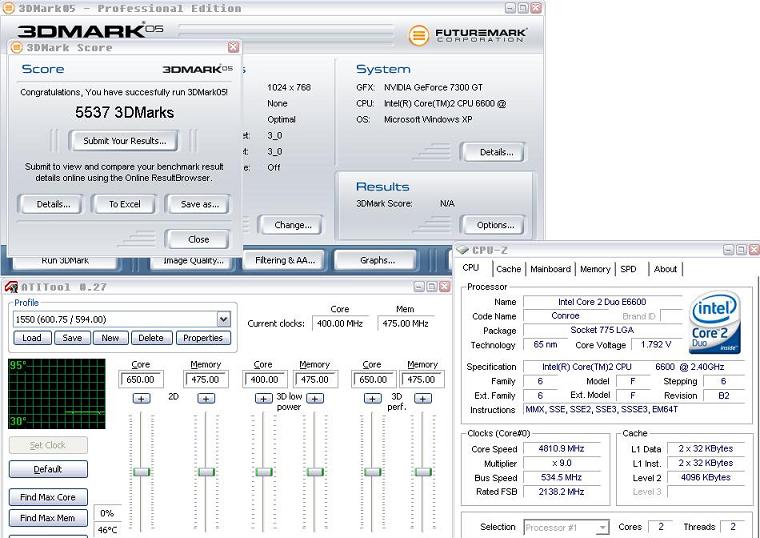The width and height of the screenshot is (760, 538).
Task: Click the current Core clock 400.00 MHz field
Action: coord(340,323)
